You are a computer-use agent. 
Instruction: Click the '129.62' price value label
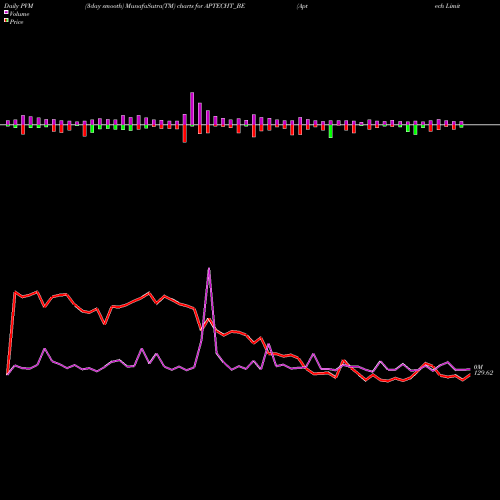483,373
